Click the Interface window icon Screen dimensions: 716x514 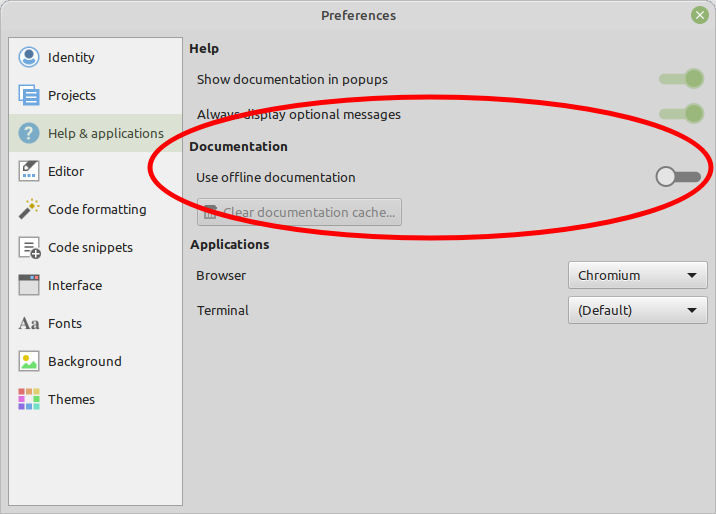coord(29,285)
